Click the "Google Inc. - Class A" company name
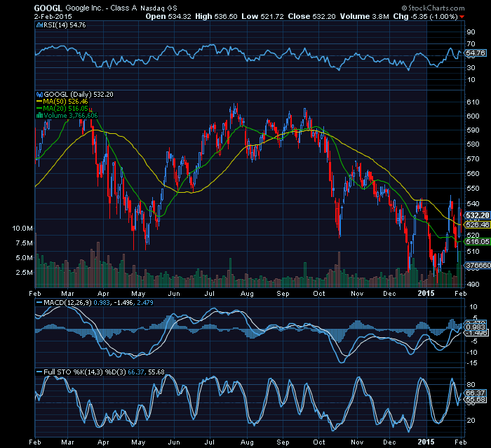Screen dimensions: 491x448 [x=101, y=8]
